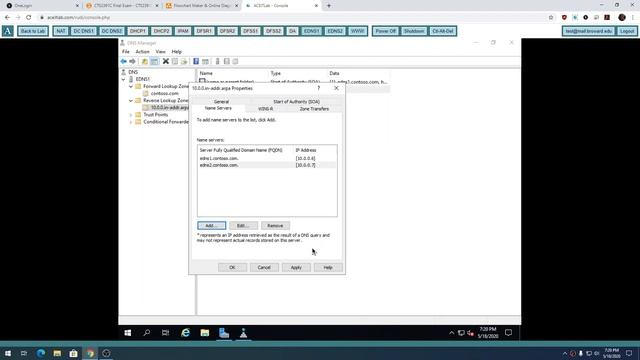The width and height of the screenshot is (640, 360).
Task: Click the black X delete icon in toolbar
Action: [165, 61]
